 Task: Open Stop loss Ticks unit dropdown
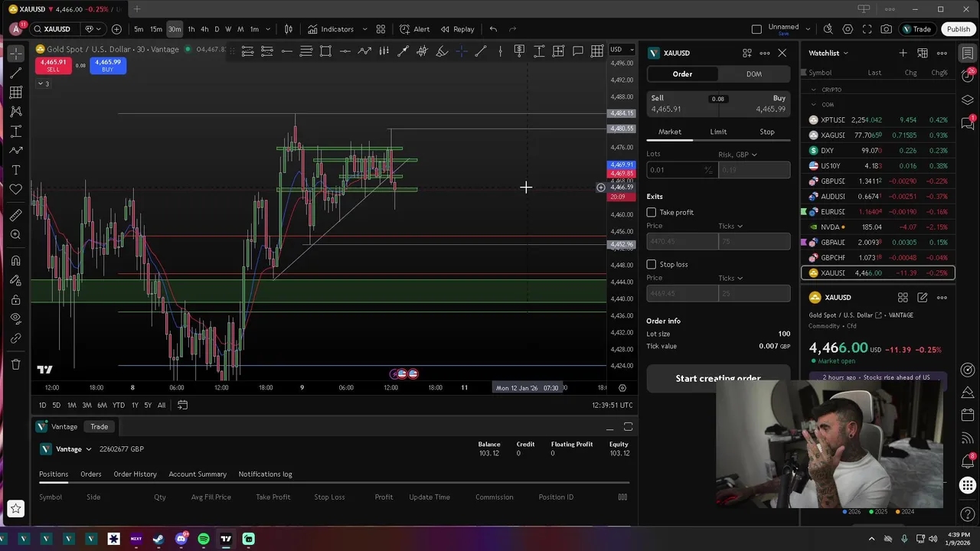coord(730,278)
